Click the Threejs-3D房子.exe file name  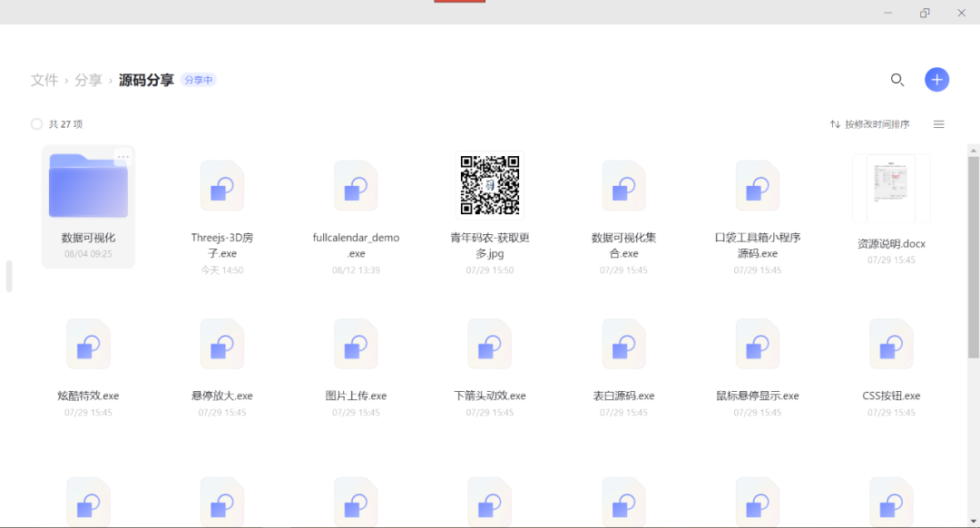222,246
